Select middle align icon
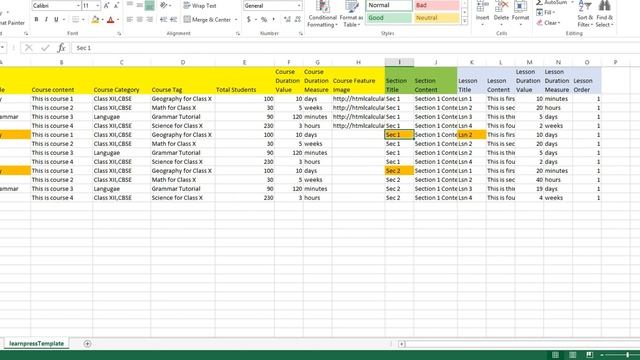Screen dimensions: 640x360 [x=140, y=5]
